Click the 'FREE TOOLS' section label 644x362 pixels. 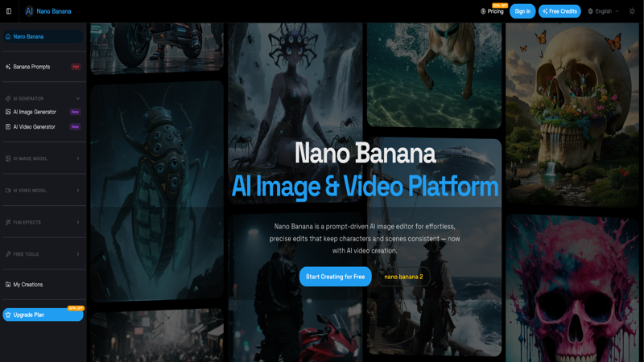[x=26, y=254]
